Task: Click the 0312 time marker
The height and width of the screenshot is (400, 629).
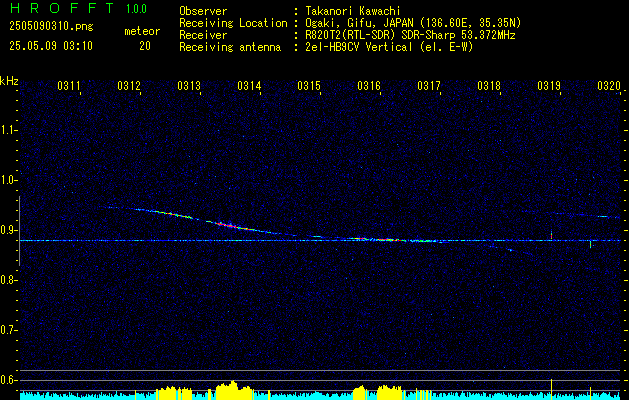Action: coord(129,85)
